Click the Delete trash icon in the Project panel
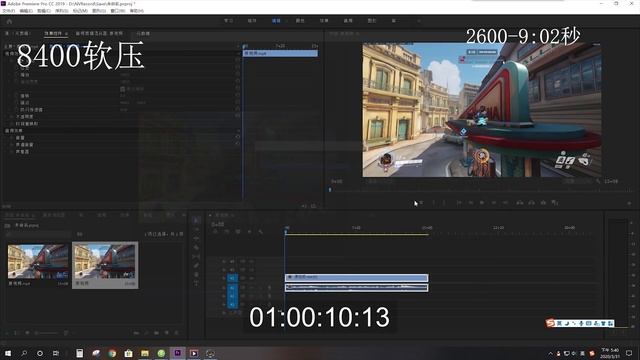The height and width of the screenshot is (360, 640). (177, 333)
